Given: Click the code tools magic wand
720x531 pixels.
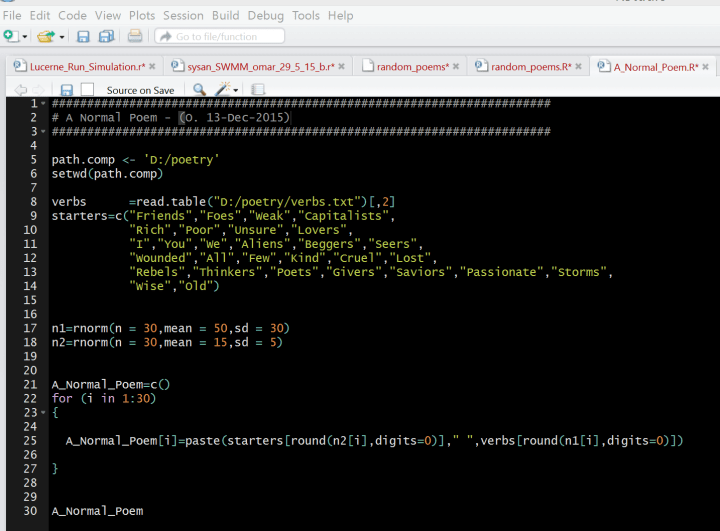Looking at the screenshot, I should click(222, 89).
